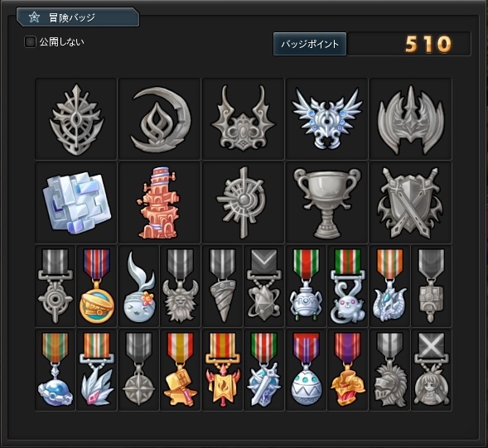Select the crossed swords shield badge
This screenshot has width=488, height=448.
[410, 202]
